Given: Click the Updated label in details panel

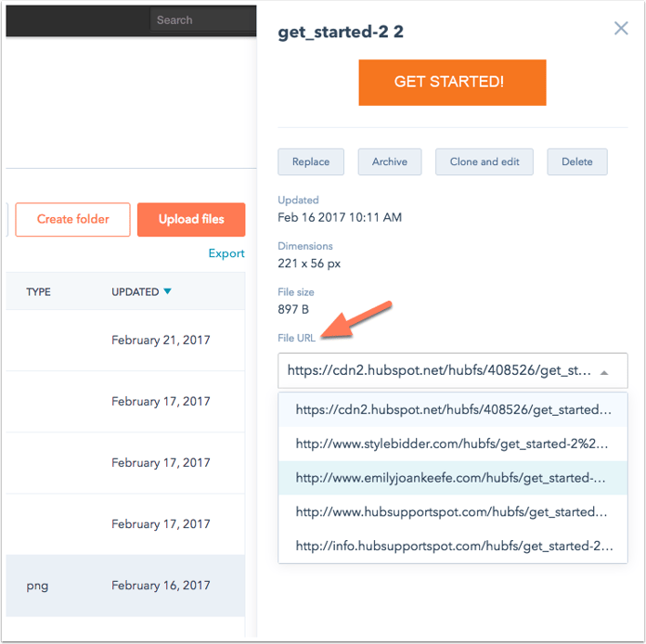Looking at the screenshot, I should click(x=298, y=200).
